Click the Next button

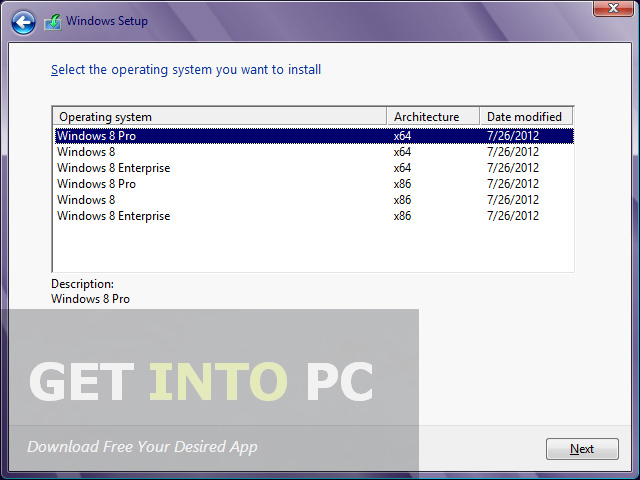(582, 449)
